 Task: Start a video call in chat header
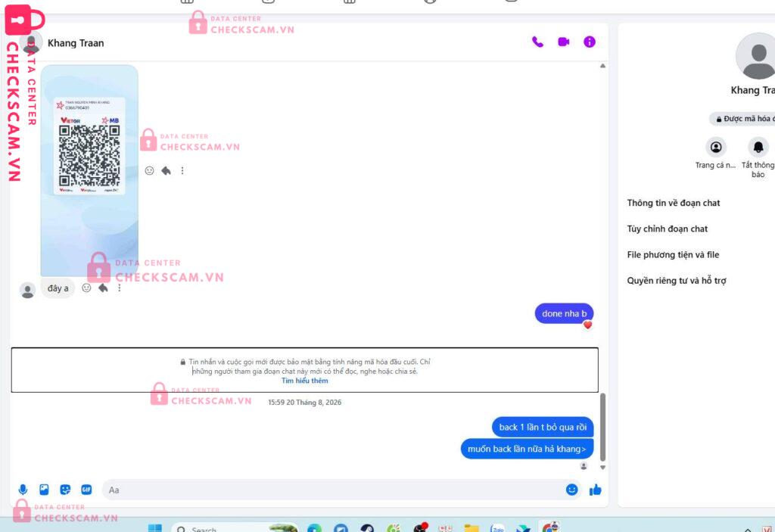tap(563, 42)
